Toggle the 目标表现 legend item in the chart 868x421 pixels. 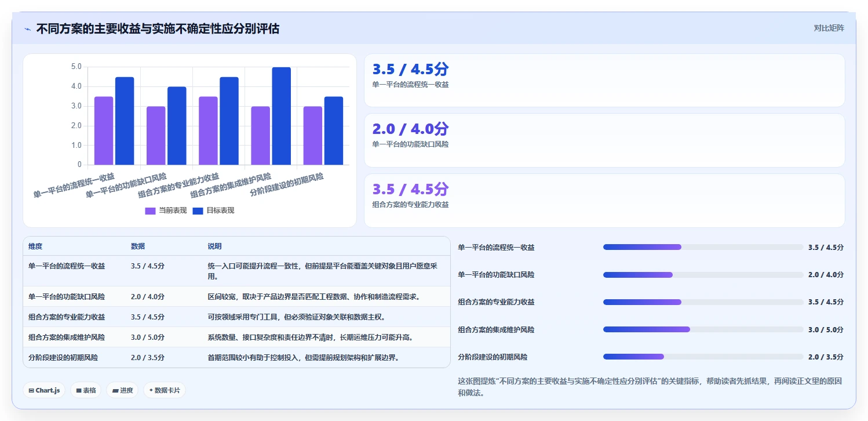(213, 210)
